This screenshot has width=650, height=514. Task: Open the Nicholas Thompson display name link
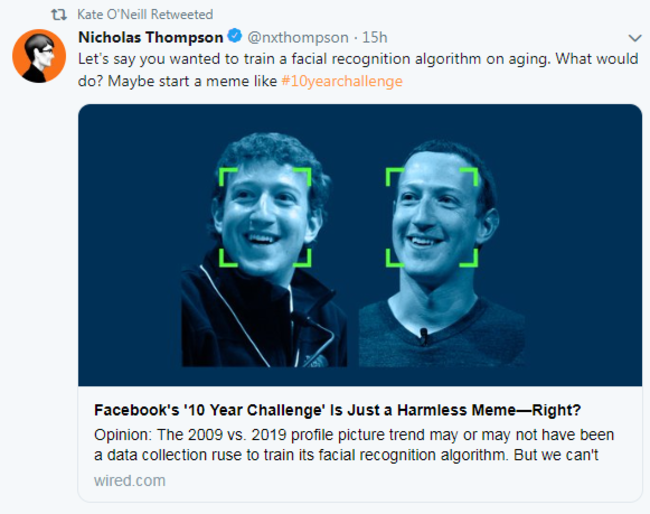pyautogui.click(x=150, y=37)
